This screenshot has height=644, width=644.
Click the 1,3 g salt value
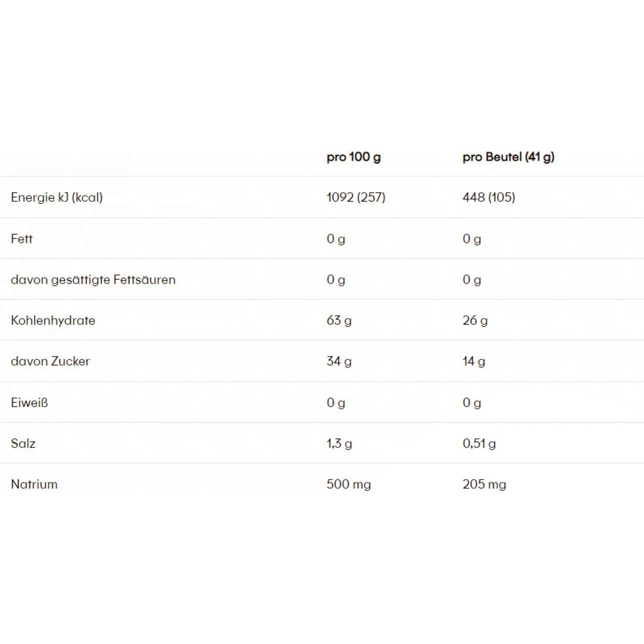point(339,444)
